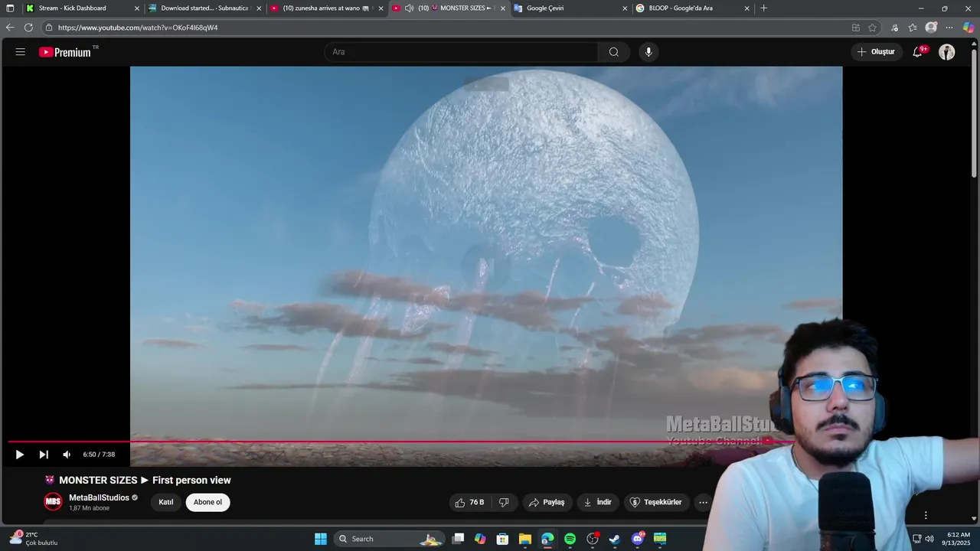Switch to the Download started Subnautica tab

pyautogui.click(x=203, y=8)
